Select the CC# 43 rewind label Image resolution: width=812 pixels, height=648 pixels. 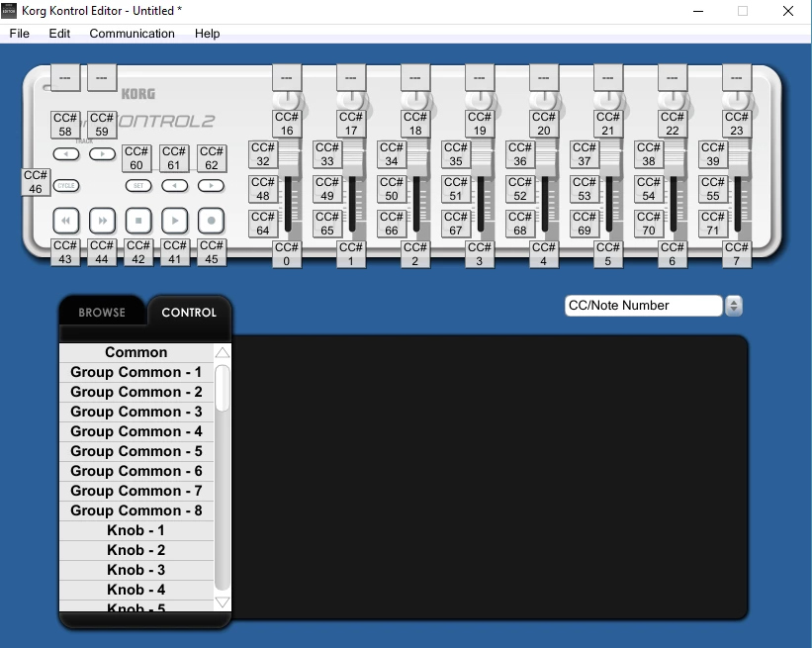click(65, 252)
